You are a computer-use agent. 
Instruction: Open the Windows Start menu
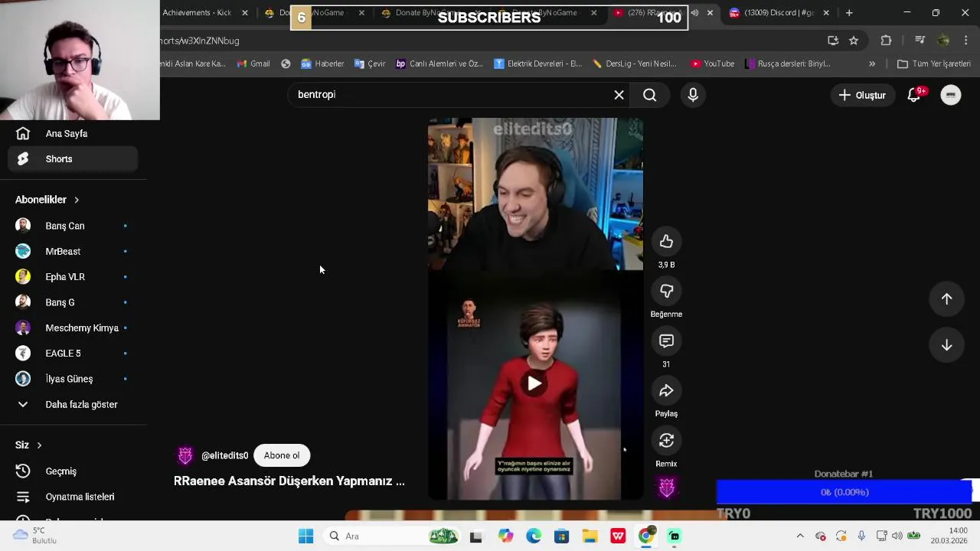tap(305, 536)
